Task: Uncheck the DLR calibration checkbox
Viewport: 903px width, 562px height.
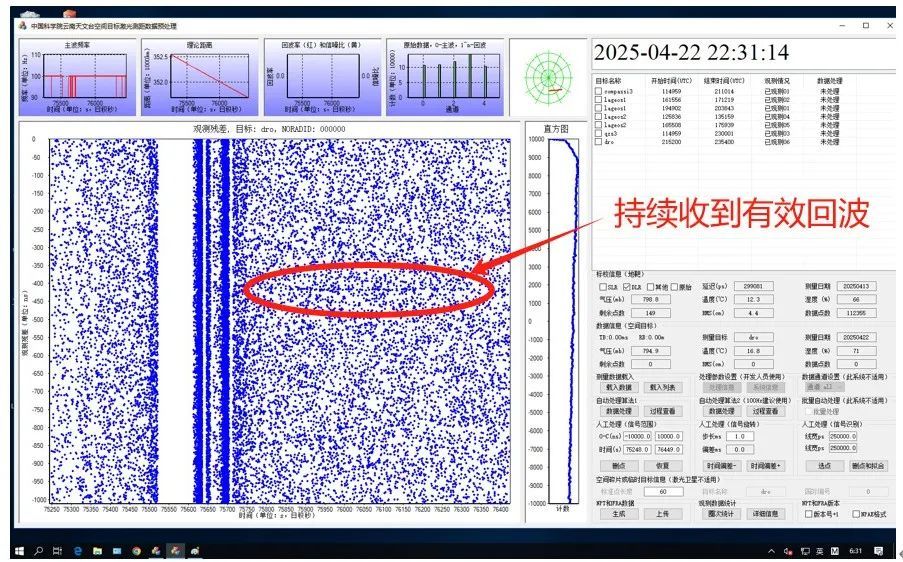Action: coord(627,287)
